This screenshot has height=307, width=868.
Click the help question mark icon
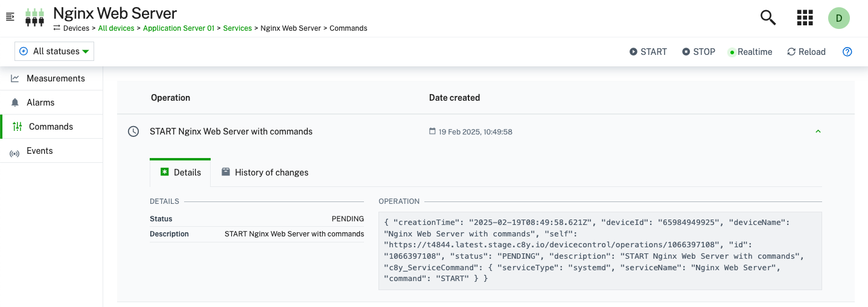(847, 52)
